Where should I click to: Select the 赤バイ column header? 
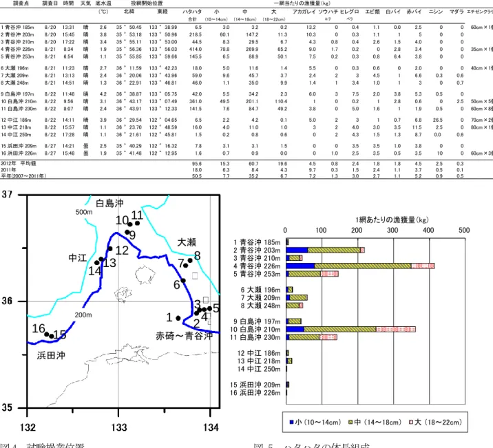414,12
